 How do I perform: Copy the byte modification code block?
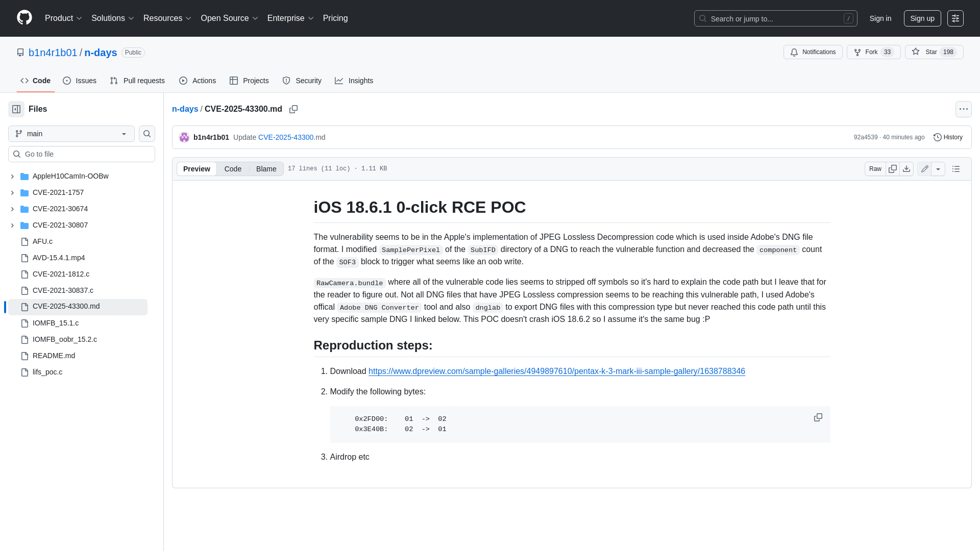(x=818, y=418)
